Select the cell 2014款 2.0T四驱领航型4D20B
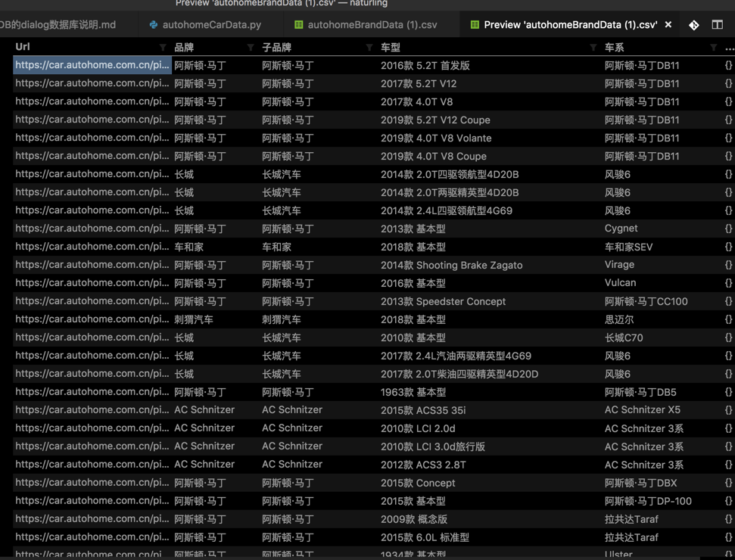 point(450,174)
